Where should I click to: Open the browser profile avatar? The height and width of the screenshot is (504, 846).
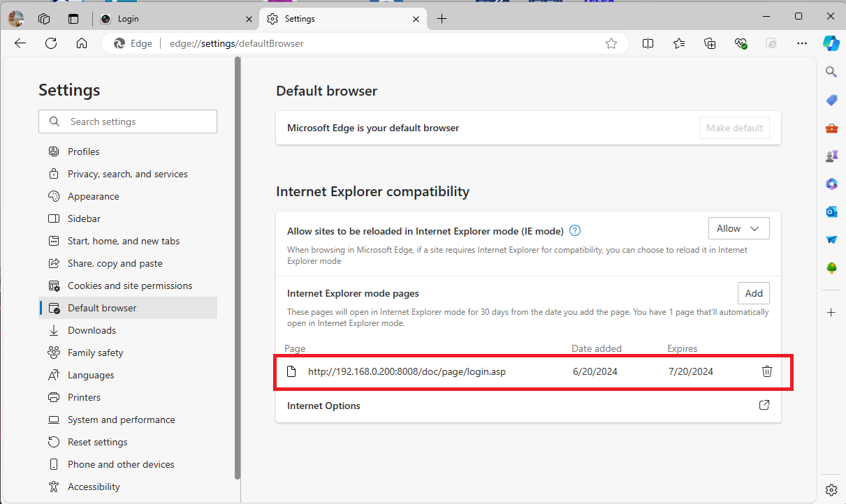click(x=16, y=19)
